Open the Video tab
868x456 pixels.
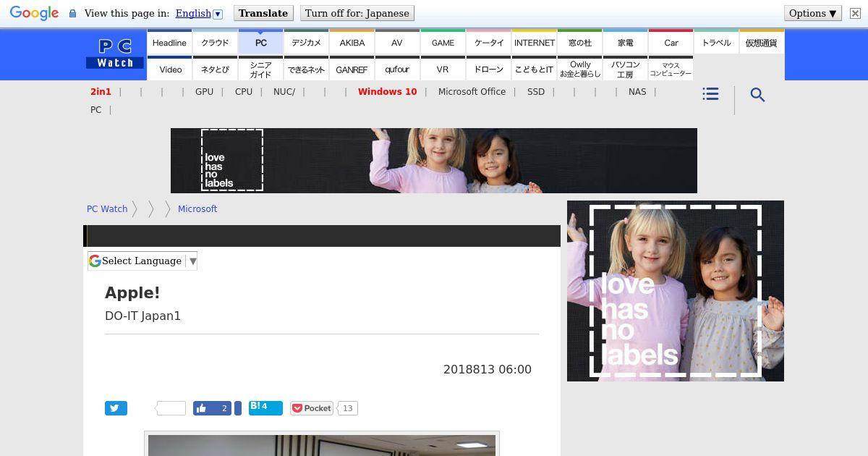(169, 69)
